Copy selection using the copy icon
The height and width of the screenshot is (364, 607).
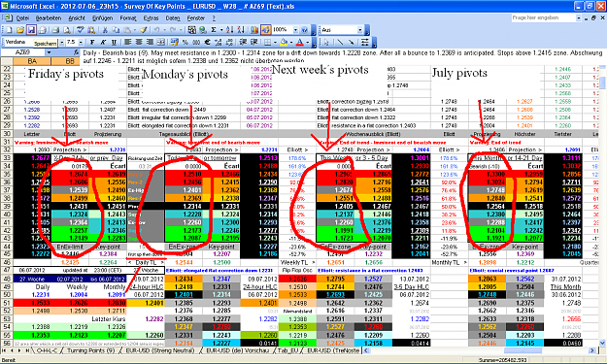click(116, 30)
